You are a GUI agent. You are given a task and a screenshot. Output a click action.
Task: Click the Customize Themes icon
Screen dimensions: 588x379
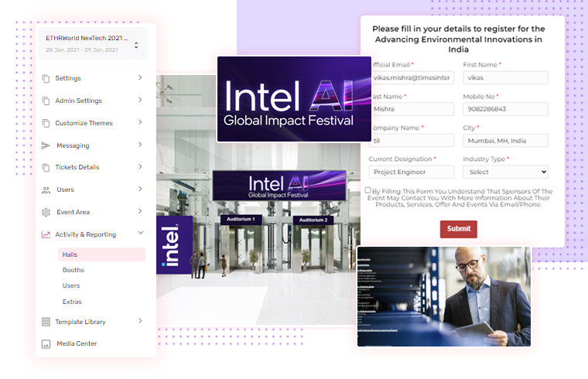pos(46,123)
